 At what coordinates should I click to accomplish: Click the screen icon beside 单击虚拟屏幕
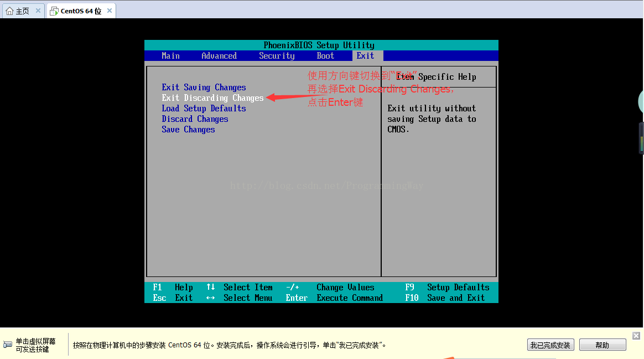pos(7,345)
